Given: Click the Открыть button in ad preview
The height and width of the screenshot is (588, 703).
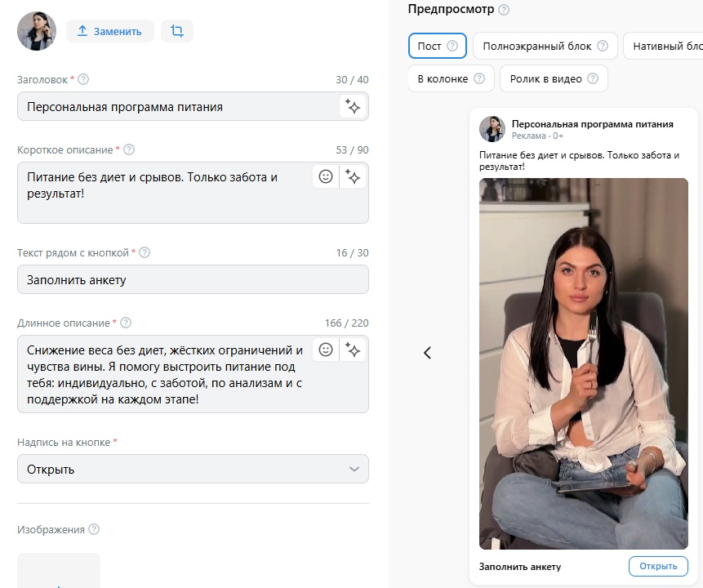Looking at the screenshot, I should coord(658,566).
